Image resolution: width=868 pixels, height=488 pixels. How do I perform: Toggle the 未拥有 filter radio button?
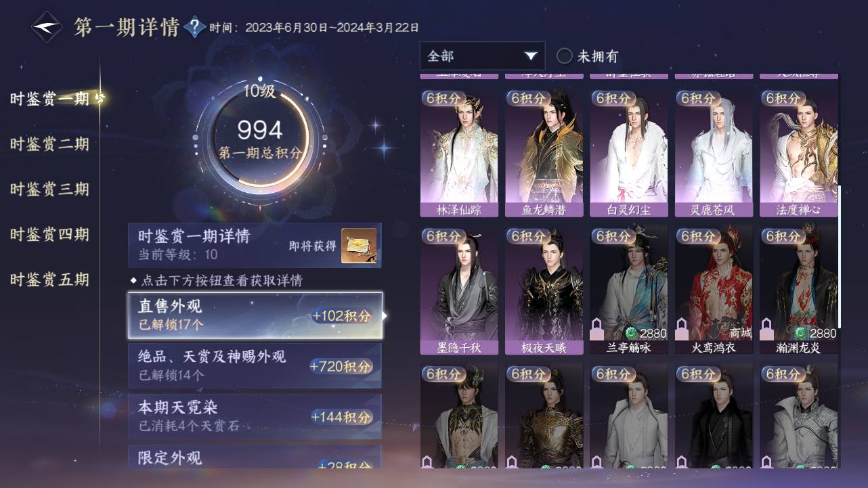(x=564, y=56)
